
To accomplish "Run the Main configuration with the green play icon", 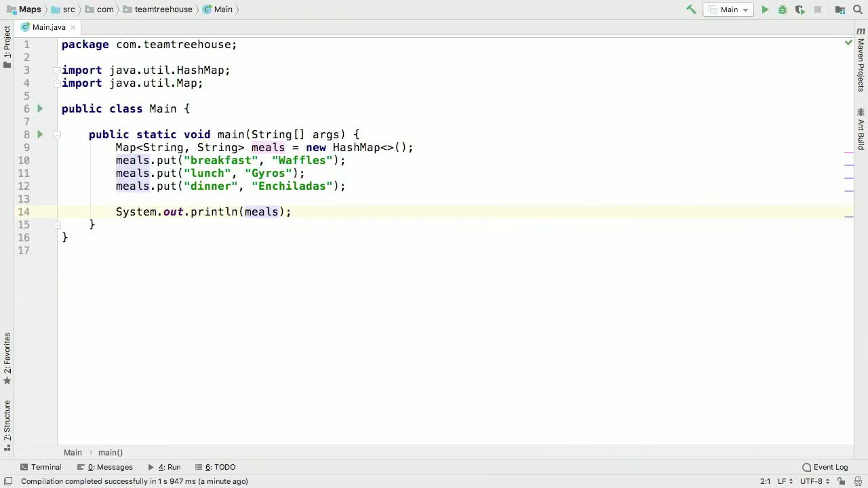I will point(764,9).
